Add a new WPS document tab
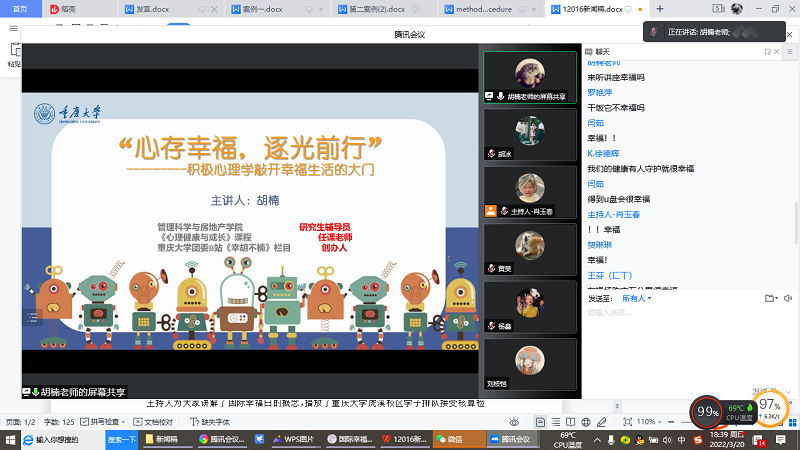 [660, 9]
